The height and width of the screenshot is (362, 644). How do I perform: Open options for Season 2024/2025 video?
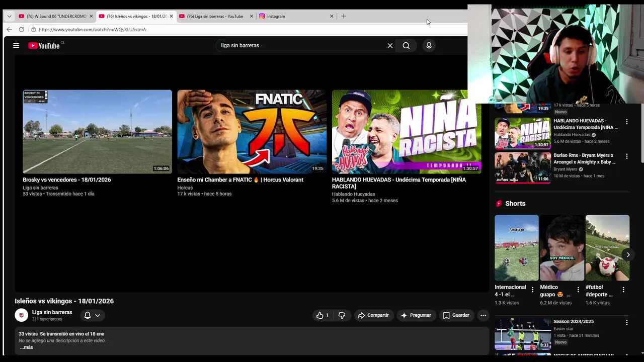click(x=627, y=322)
